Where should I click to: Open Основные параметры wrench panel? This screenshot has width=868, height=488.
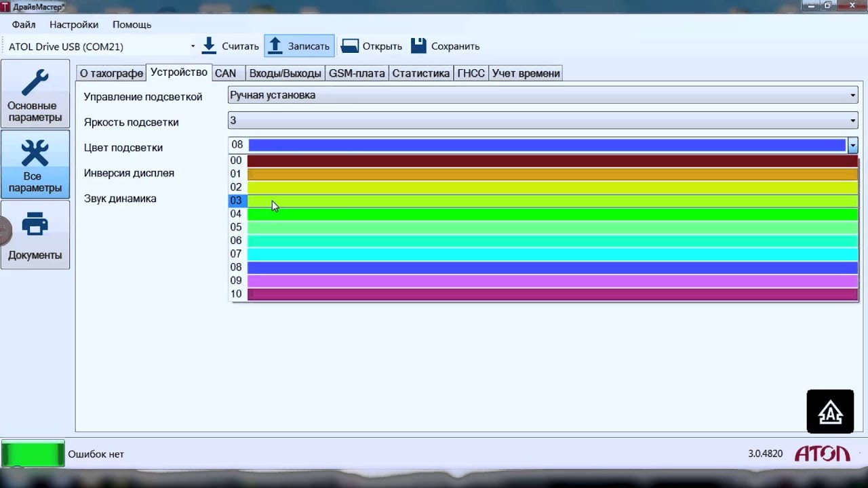[x=35, y=94]
